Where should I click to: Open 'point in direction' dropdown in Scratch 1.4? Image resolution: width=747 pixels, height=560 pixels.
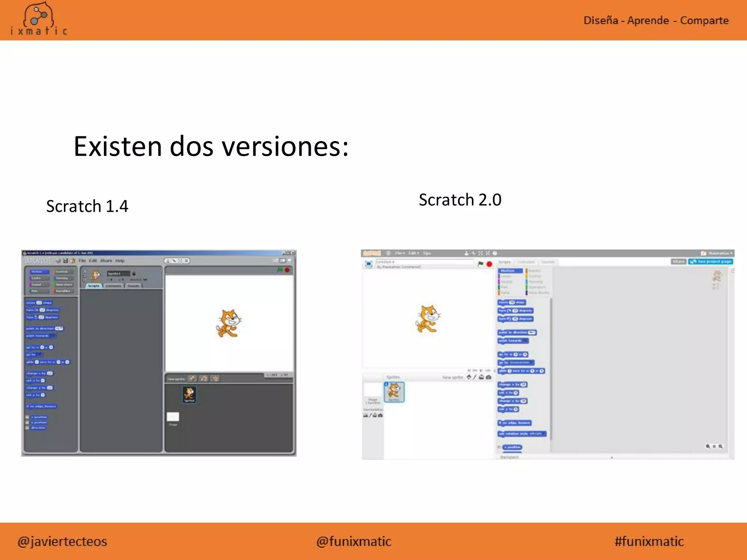coord(59,328)
